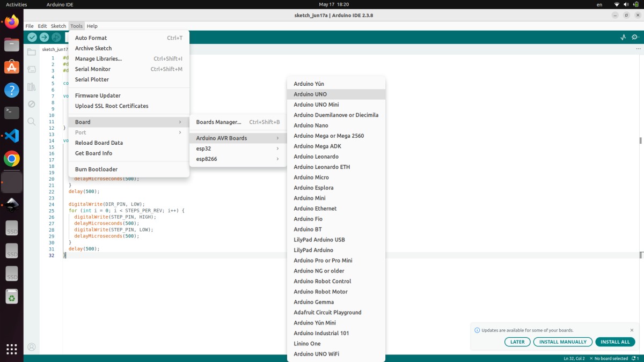The image size is (644, 362).
Task: Click the Ln 32, Col 2 indicator
Action: pyautogui.click(x=574, y=358)
